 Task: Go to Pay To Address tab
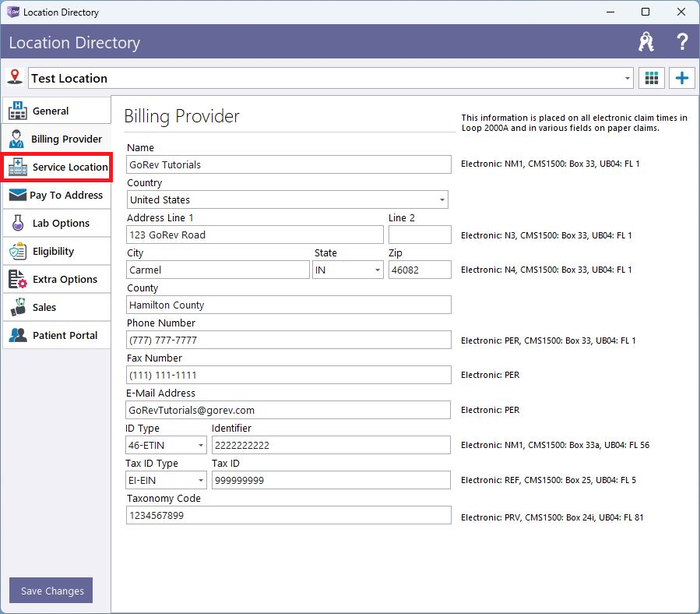point(57,195)
